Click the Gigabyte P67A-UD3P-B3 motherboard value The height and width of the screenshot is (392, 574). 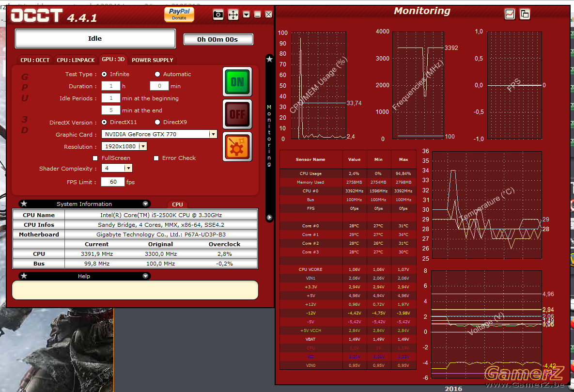(x=161, y=235)
